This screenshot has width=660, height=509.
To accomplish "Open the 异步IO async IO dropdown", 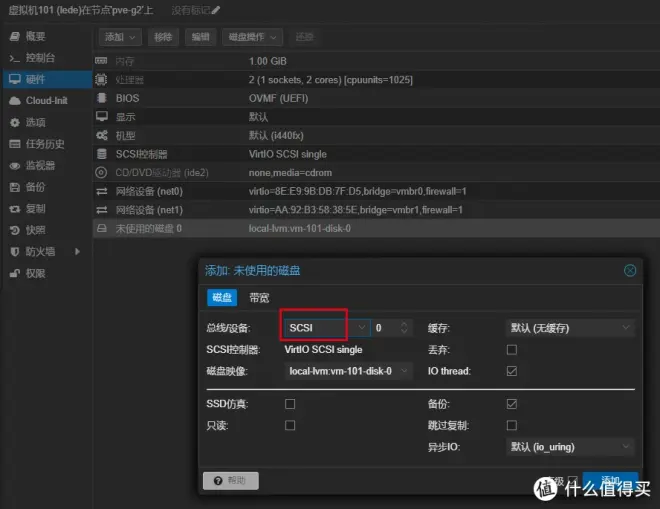I will tap(570, 447).
